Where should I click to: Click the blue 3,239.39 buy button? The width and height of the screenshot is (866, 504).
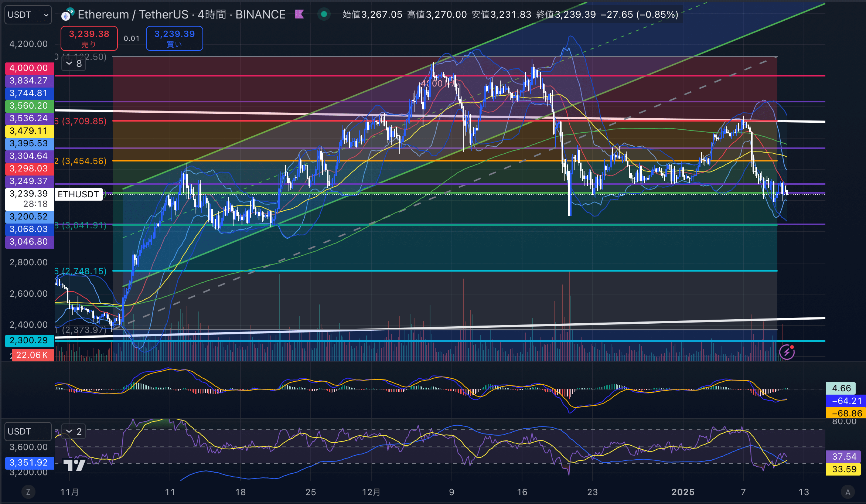point(174,38)
